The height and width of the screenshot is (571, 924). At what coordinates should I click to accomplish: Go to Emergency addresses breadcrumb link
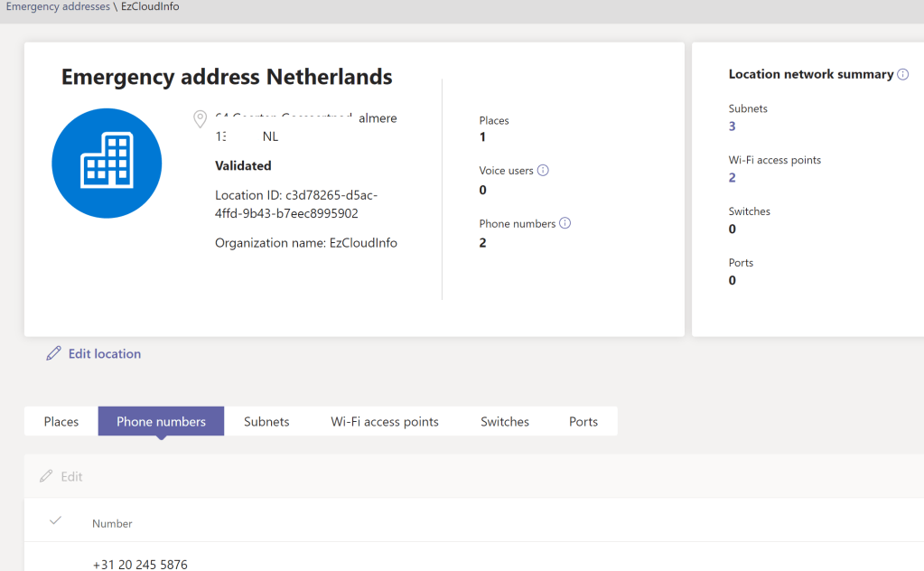click(58, 6)
